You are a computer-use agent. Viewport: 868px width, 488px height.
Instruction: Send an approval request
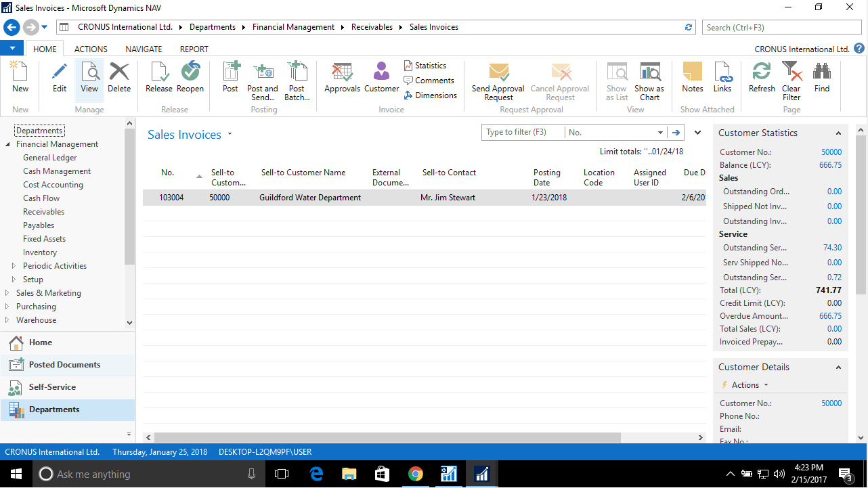(498, 80)
